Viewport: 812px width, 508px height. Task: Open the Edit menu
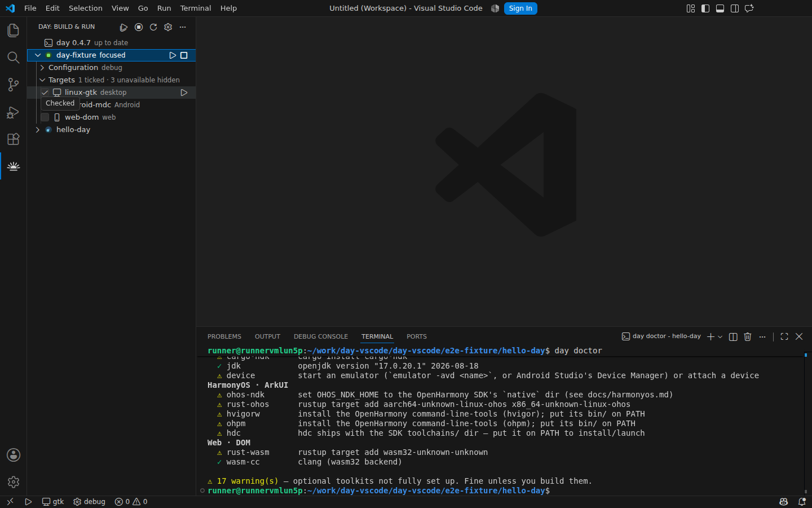click(x=52, y=8)
